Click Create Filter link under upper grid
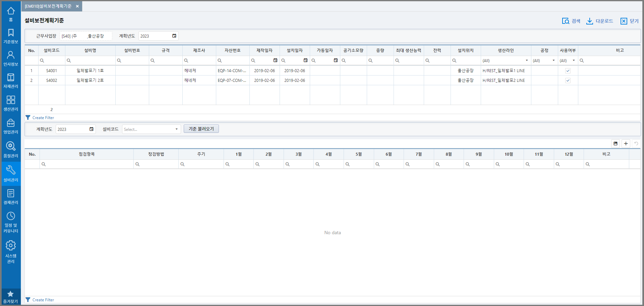The image size is (644, 306). coord(43,118)
